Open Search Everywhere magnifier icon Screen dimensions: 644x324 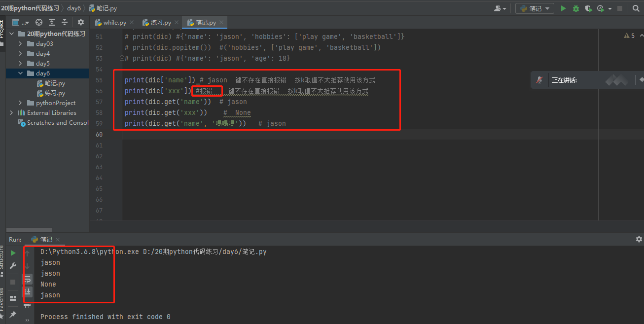point(636,8)
